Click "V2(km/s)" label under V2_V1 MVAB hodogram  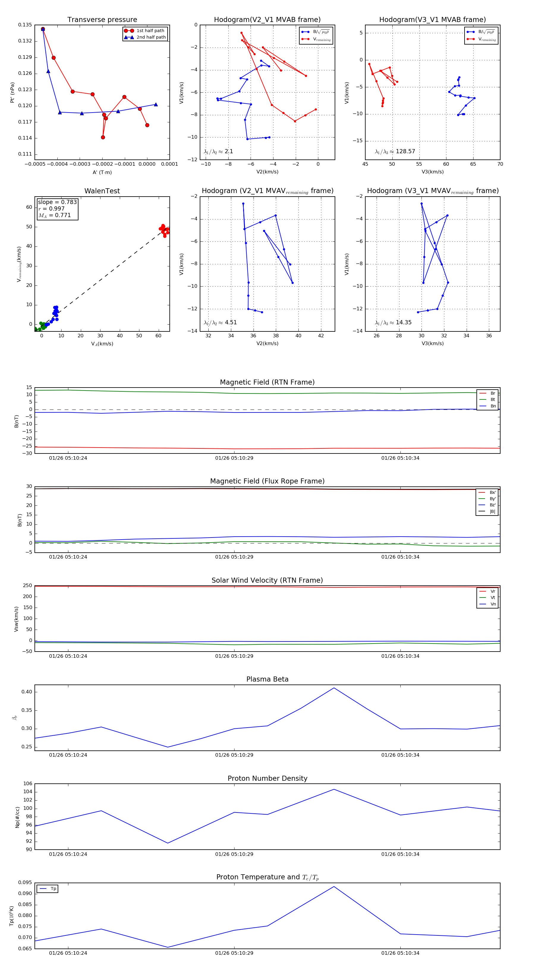(267, 172)
